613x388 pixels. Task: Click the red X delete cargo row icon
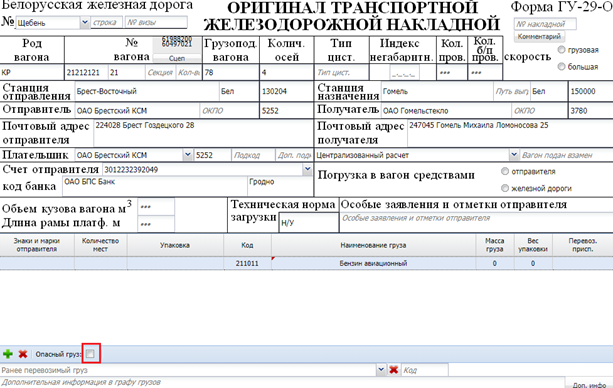pyautogui.click(x=23, y=354)
